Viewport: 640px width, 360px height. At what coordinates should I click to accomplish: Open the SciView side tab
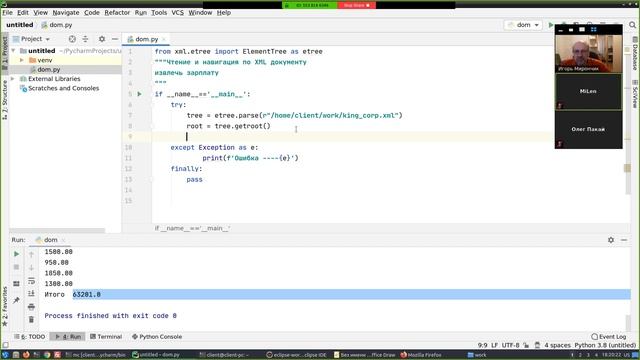pos(635,94)
